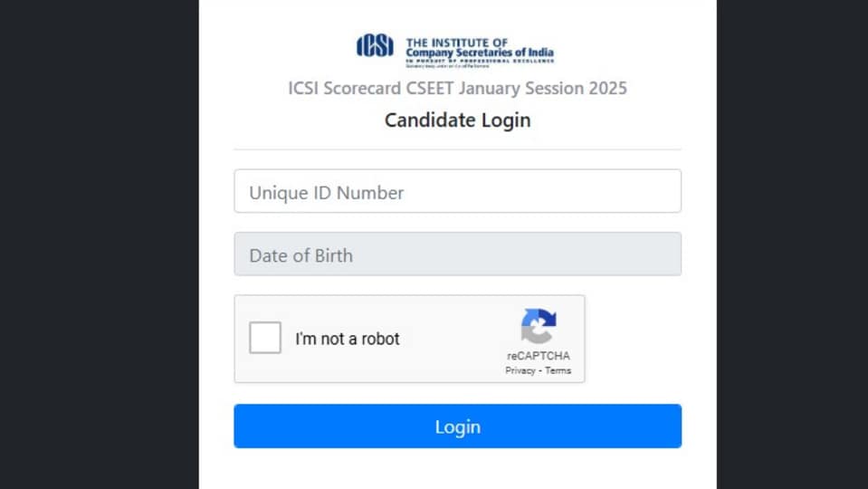The image size is (868, 489).
Task: Click inside the Unique ID Number field
Action: pyautogui.click(x=458, y=191)
